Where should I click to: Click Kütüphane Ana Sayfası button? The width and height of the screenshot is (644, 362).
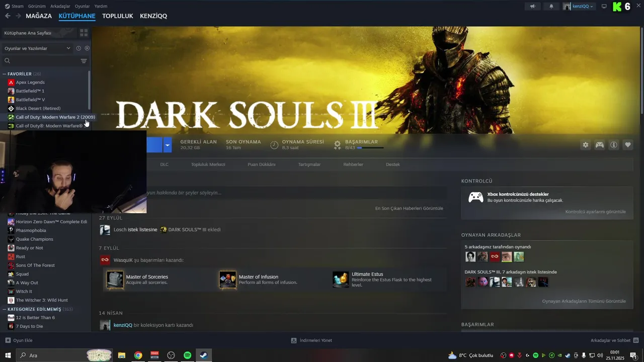pos(39,33)
